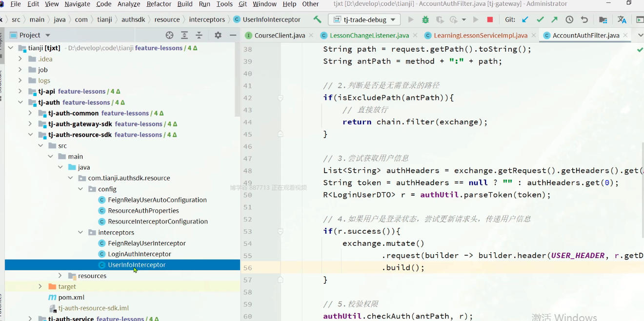This screenshot has height=321, width=644.
Task: Toggle code folding at line 42
Action: [281, 98]
